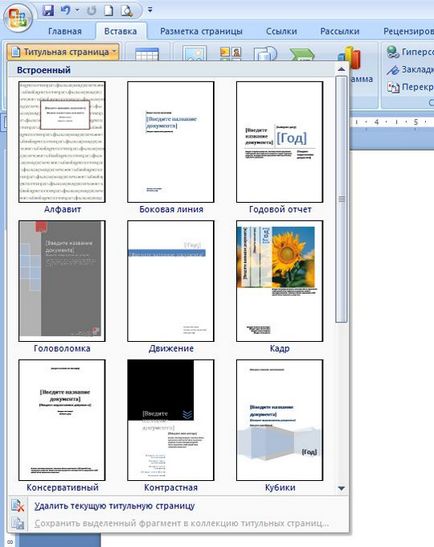Expand Quick Access Toolbar customize arrow
This screenshot has width=434, height=547.
(x=150, y=10)
